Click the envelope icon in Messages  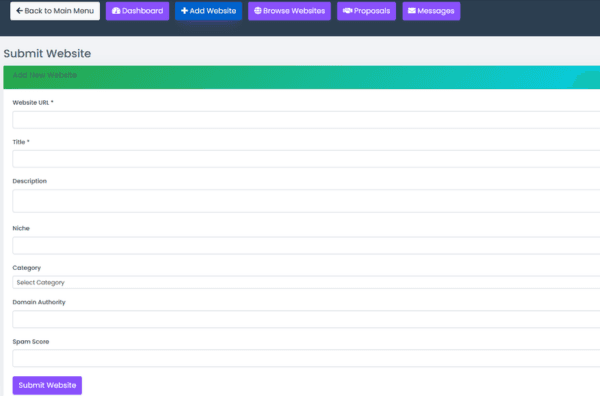point(412,11)
